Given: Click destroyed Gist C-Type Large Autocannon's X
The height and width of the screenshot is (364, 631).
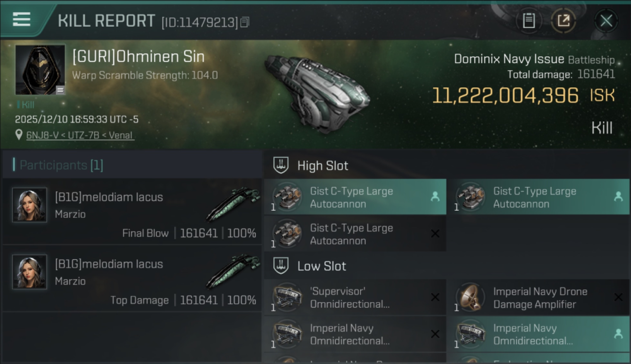Looking at the screenshot, I should [435, 234].
